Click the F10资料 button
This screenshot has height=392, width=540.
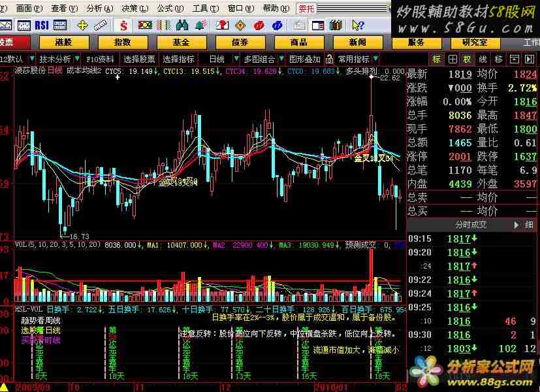pos(100,59)
